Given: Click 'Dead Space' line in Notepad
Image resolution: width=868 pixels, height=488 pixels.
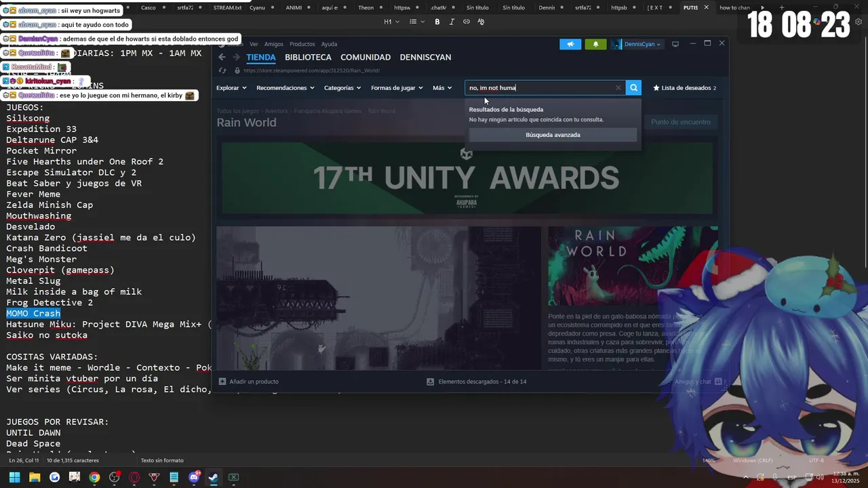Looking at the screenshot, I should tap(33, 444).
